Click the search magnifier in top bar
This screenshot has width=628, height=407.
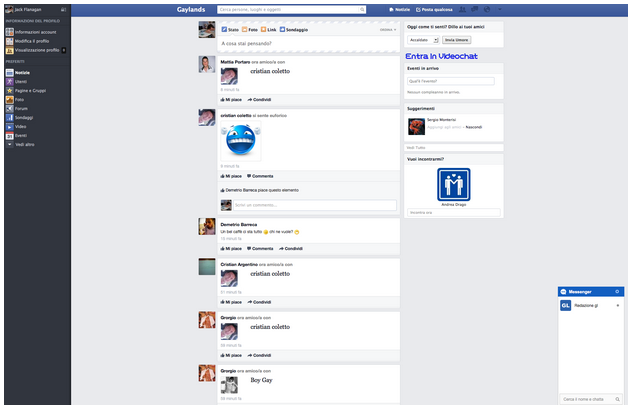click(x=362, y=9)
